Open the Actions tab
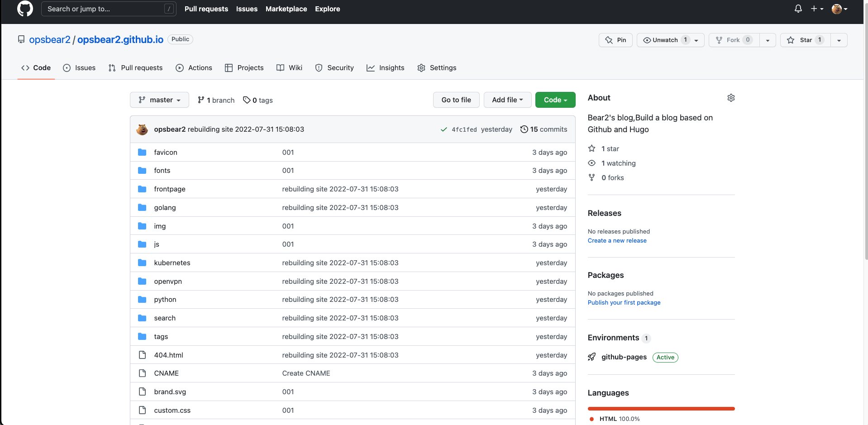 coord(194,68)
